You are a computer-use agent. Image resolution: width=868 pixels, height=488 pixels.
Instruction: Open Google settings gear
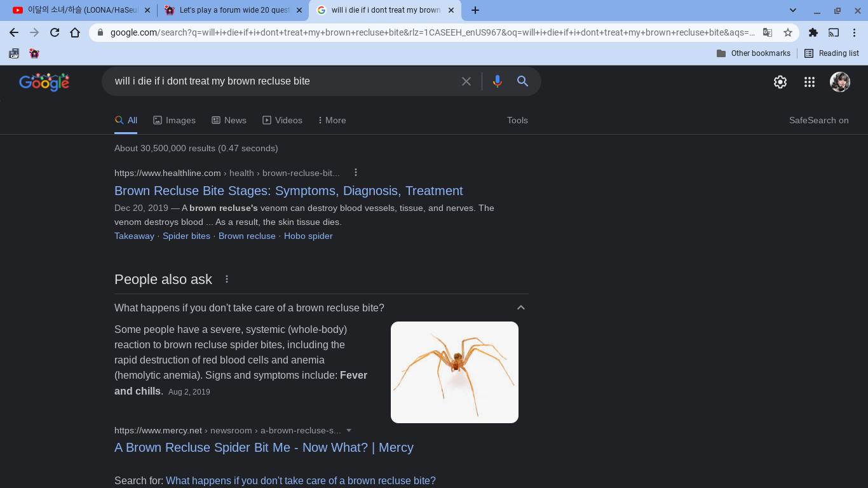point(780,82)
